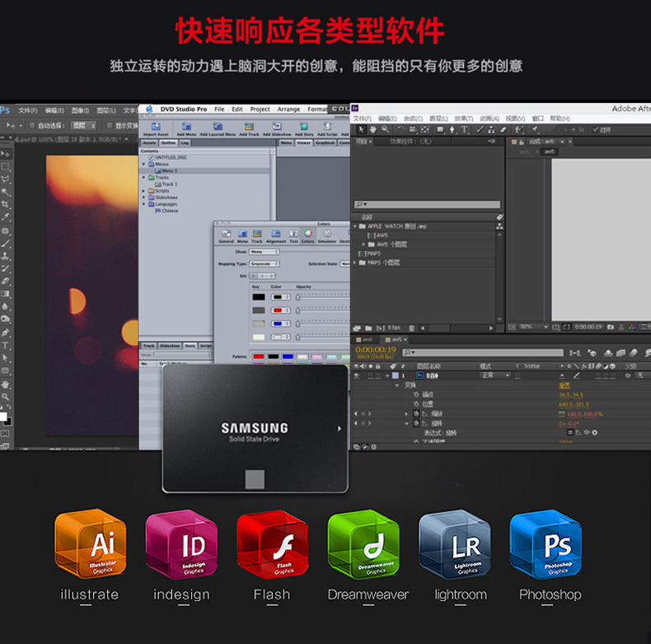The width and height of the screenshot is (651, 644).
Task: Open the Arrange menu in DVD Studio Pro
Action: tap(288, 110)
